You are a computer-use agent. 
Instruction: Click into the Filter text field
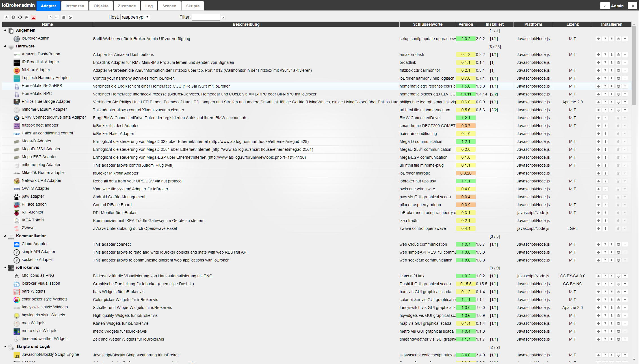point(206,17)
